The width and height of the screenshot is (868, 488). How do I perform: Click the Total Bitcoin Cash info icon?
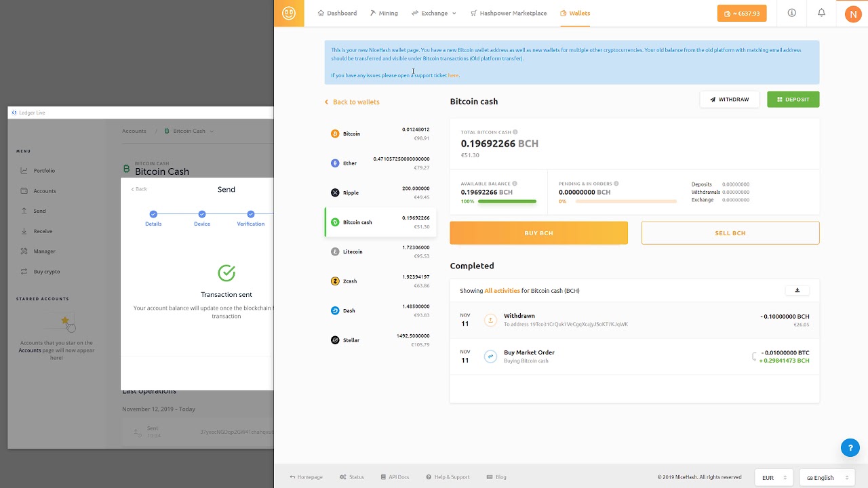[515, 132]
